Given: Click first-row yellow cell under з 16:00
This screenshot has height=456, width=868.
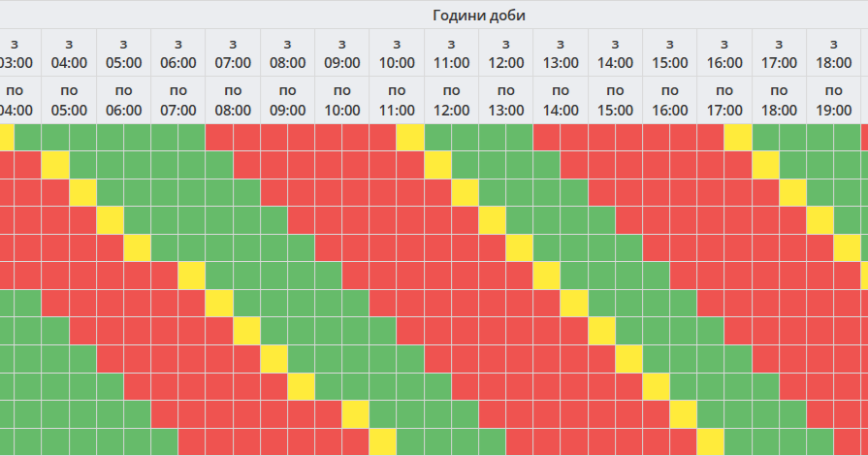Looking at the screenshot, I should click(x=738, y=138).
